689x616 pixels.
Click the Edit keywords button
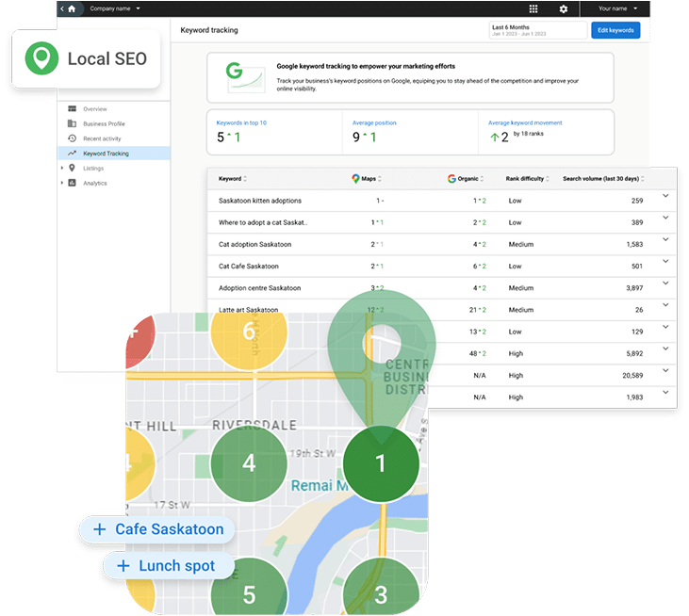pyautogui.click(x=615, y=30)
